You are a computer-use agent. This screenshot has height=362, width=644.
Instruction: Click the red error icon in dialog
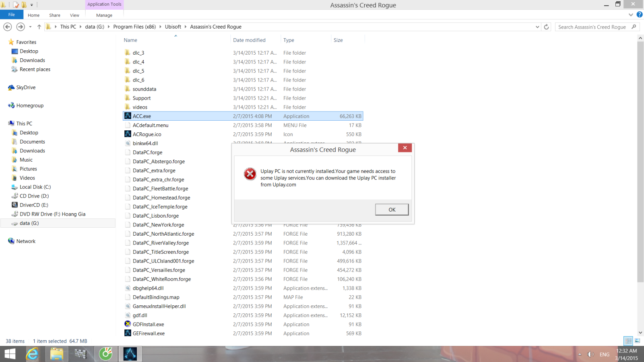250,174
